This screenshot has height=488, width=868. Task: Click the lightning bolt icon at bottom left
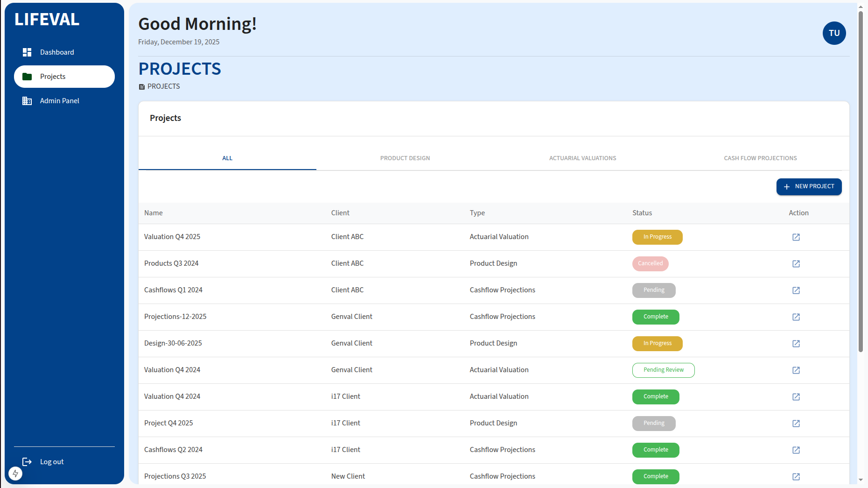point(15,474)
